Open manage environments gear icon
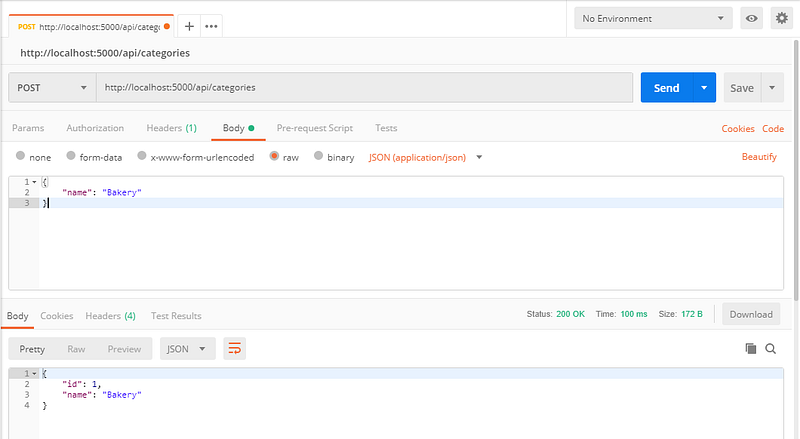Image resolution: width=800 pixels, height=439 pixels. 782,18
